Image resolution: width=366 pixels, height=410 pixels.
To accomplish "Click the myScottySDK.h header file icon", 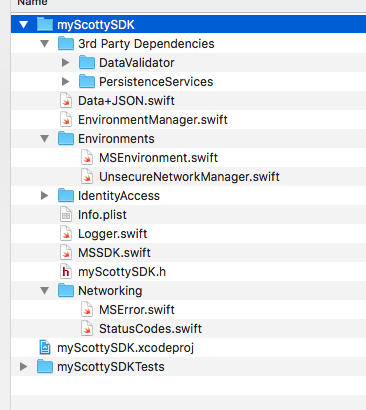I will tap(66, 271).
